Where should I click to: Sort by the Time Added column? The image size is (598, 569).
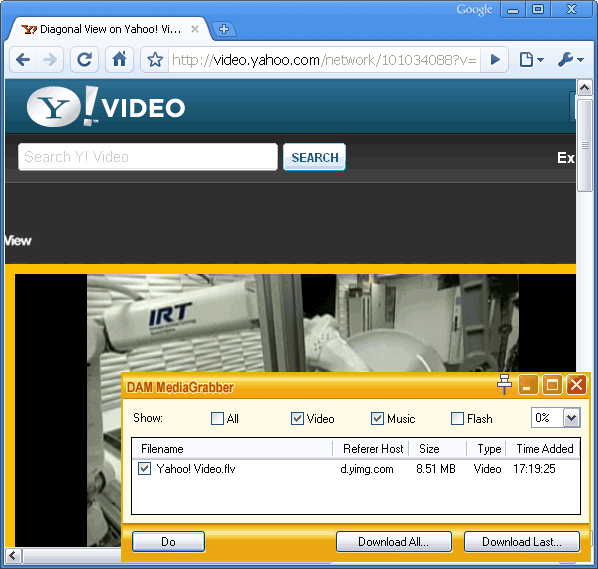[x=543, y=448]
